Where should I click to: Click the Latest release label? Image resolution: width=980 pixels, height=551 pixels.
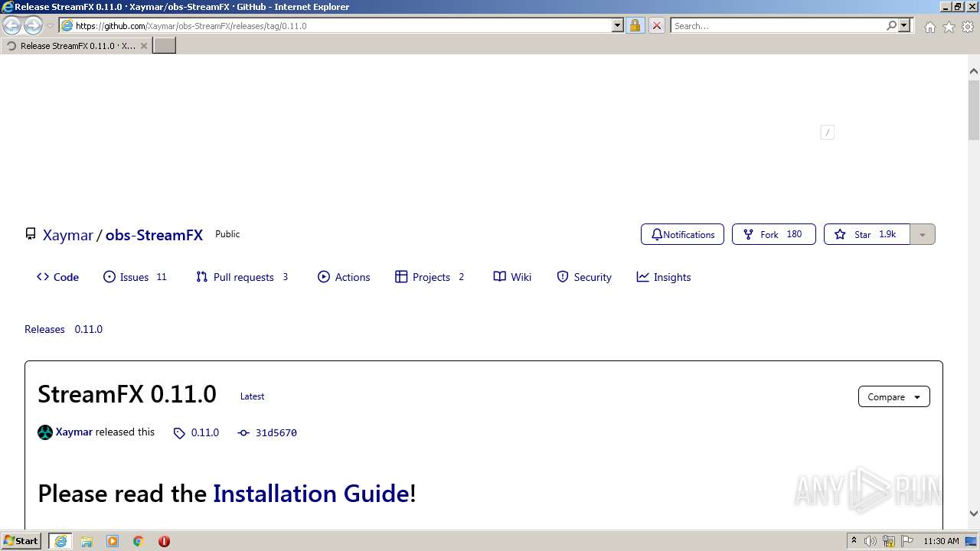[252, 396]
